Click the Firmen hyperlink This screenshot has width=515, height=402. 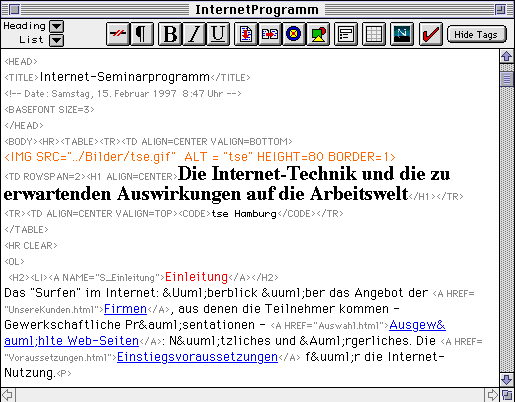tap(125, 309)
